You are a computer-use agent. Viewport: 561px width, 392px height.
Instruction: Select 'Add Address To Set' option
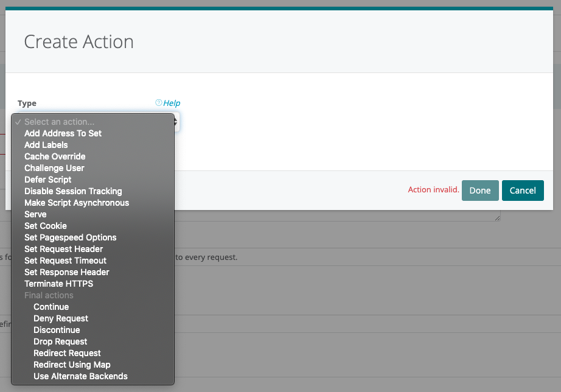coord(63,133)
